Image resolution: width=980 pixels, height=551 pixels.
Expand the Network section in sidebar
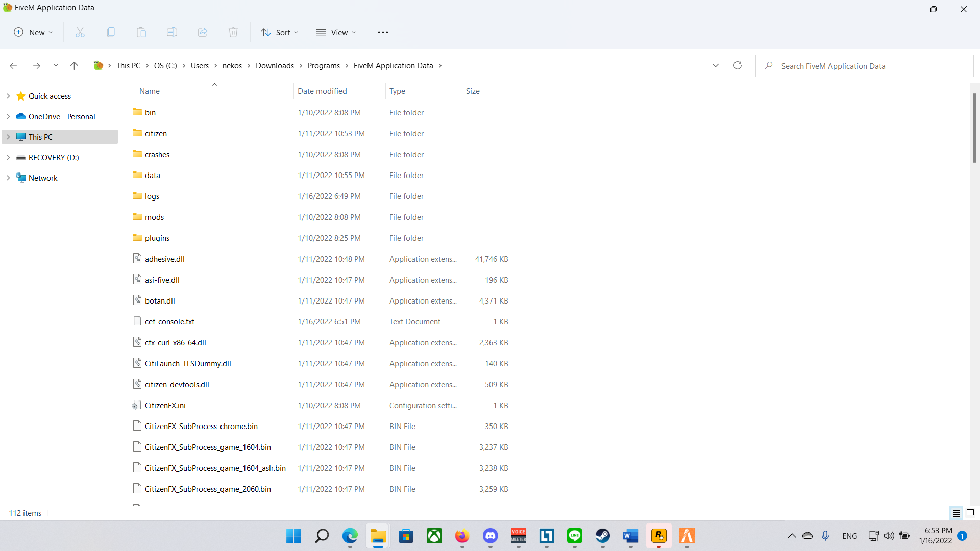coord(8,178)
